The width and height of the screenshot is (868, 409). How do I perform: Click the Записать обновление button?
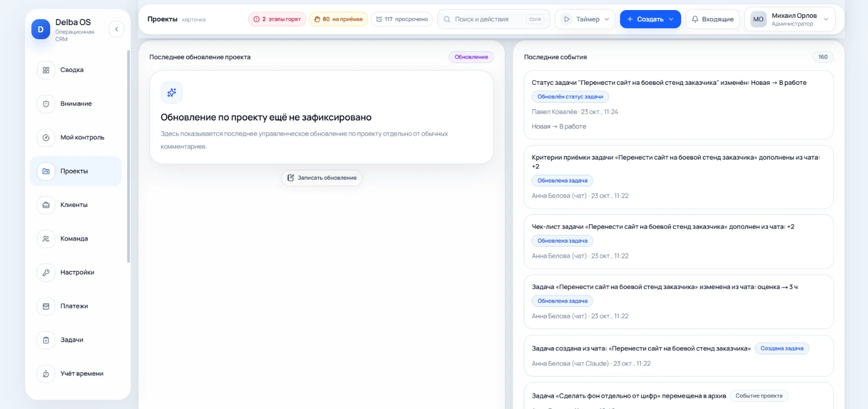322,177
